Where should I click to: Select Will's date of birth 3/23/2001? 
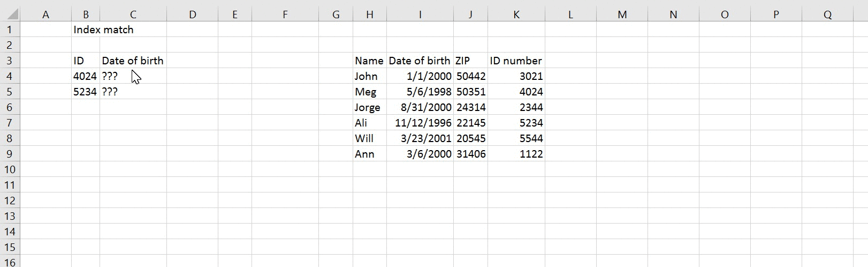tap(420, 138)
